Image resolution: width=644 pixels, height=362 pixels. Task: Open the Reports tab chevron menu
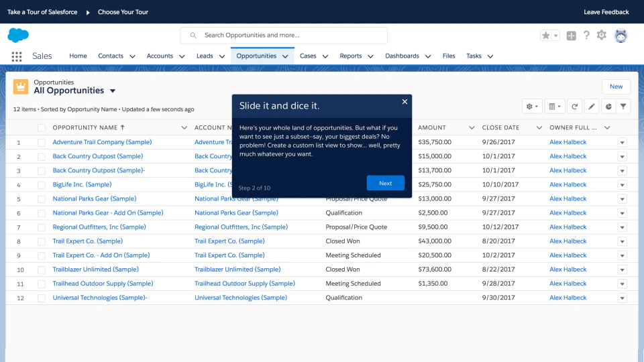point(370,56)
